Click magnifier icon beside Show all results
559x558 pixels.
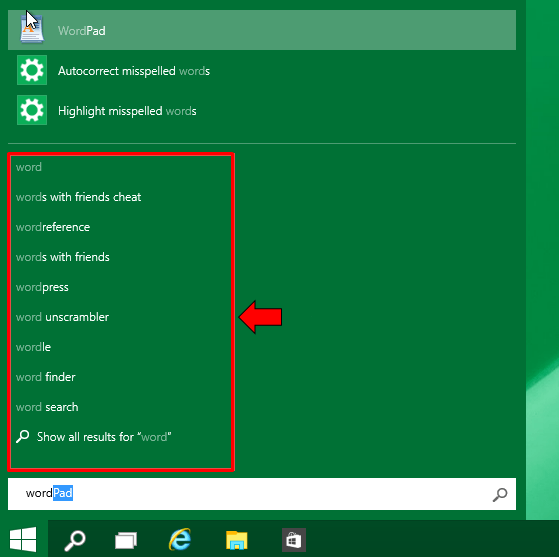click(22, 436)
